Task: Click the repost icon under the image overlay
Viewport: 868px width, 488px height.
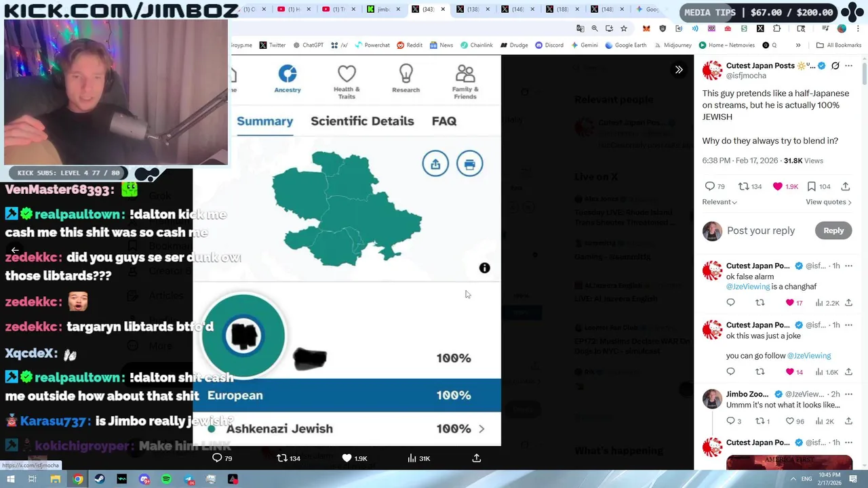Action: pos(282,458)
